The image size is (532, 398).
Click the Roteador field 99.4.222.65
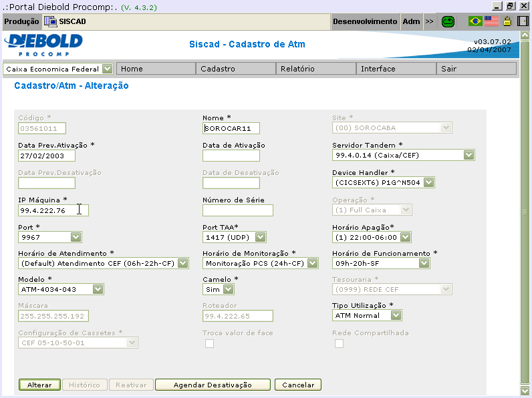[x=238, y=316]
